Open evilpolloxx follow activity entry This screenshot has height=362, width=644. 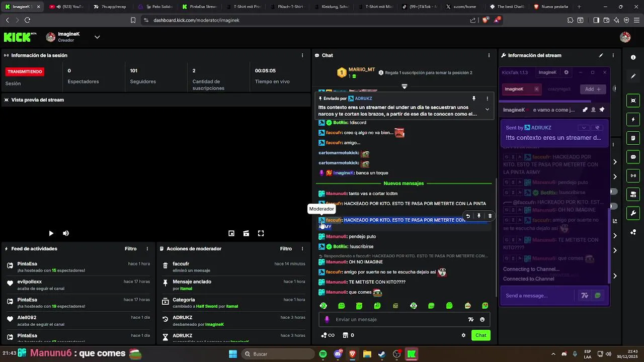(78, 285)
